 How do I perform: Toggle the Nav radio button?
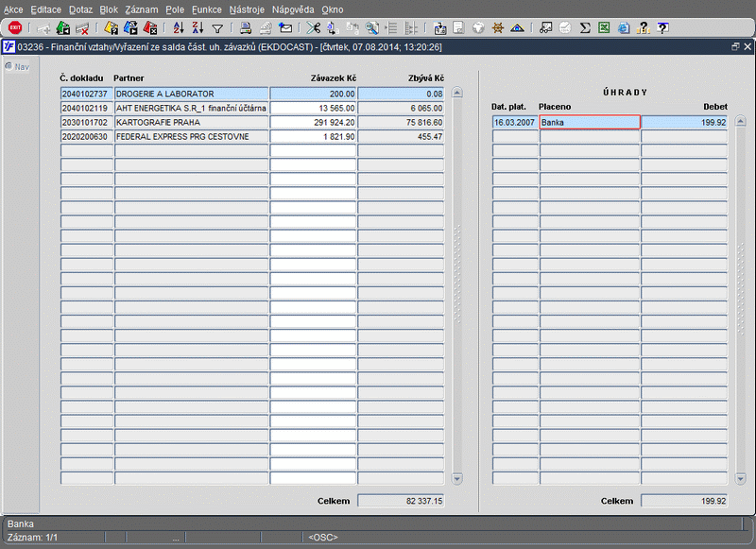(x=9, y=66)
